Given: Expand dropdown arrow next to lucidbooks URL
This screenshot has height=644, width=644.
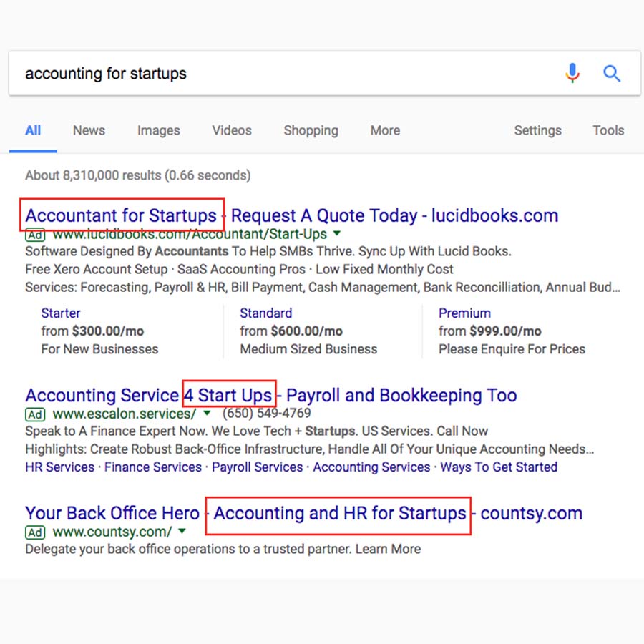Looking at the screenshot, I should pos(337,233).
